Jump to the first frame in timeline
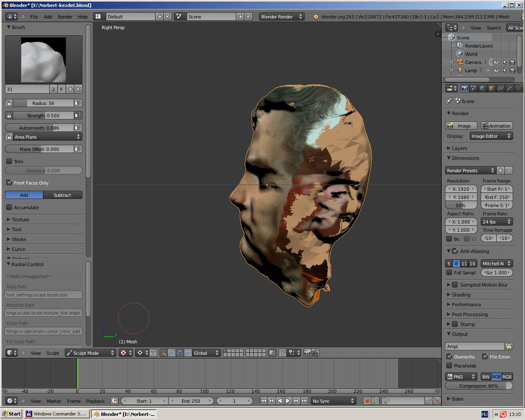The width and height of the screenshot is (525, 420). tap(263, 401)
